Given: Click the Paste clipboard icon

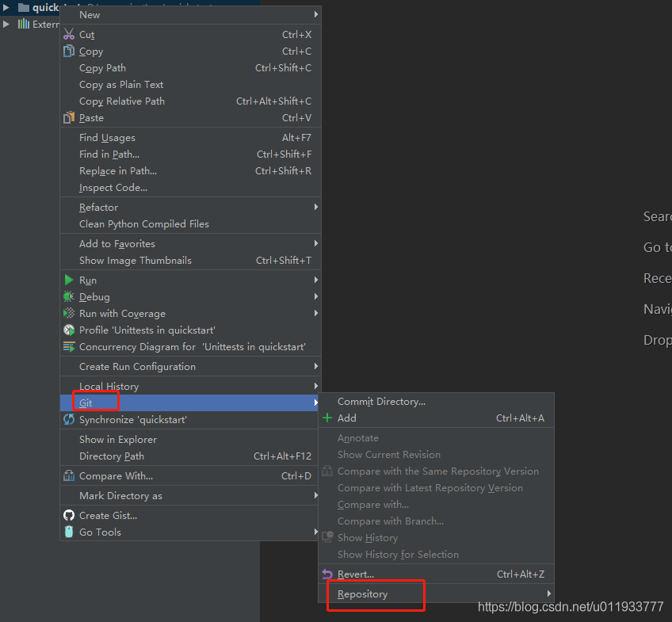Looking at the screenshot, I should point(69,117).
